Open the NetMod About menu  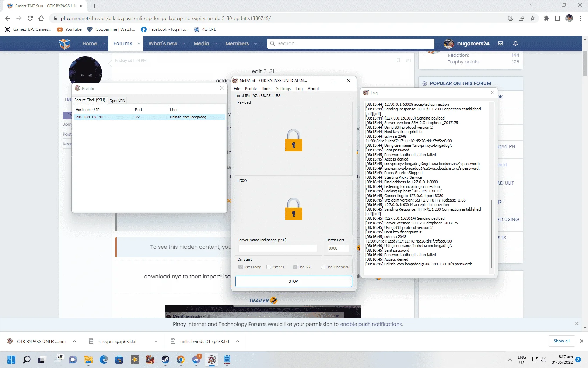[x=314, y=89]
